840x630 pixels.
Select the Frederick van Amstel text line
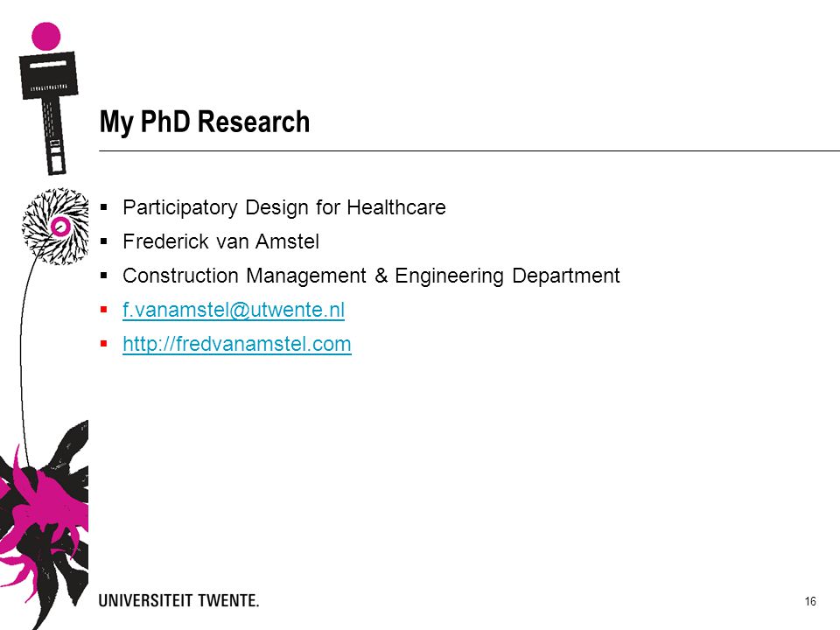point(220,241)
